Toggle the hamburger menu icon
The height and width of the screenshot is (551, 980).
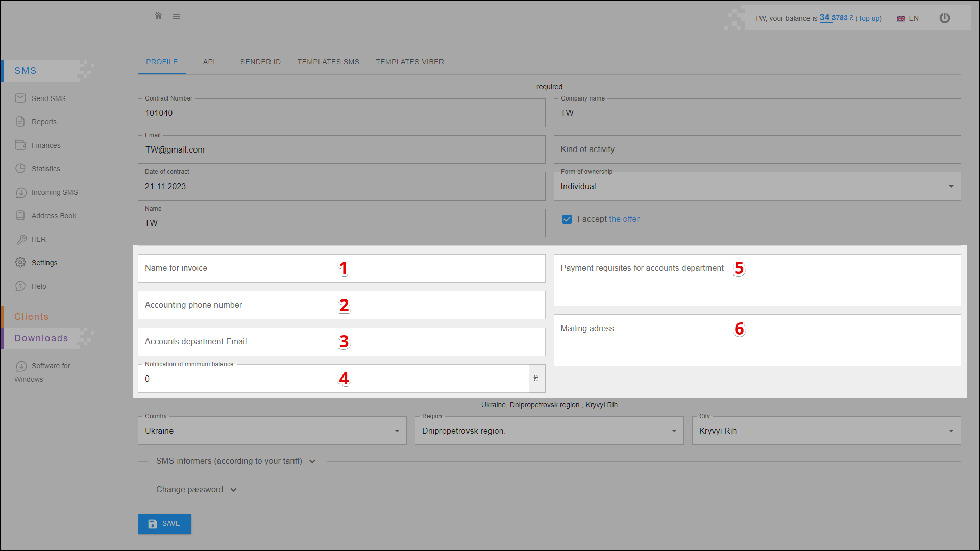pos(176,17)
